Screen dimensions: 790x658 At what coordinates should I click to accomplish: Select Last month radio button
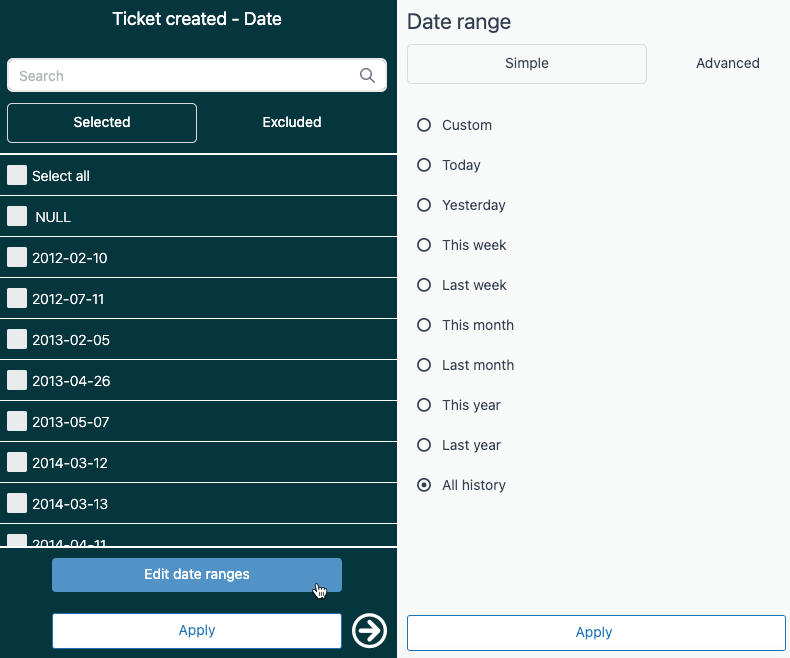pyautogui.click(x=424, y=365)
